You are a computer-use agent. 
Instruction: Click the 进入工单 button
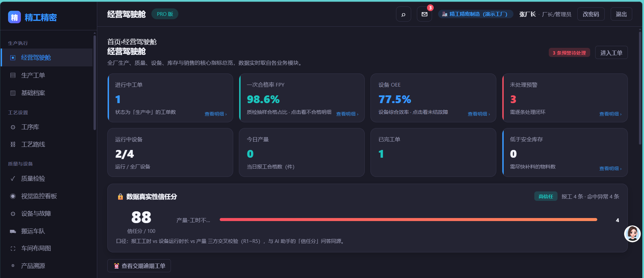click(x=611, y=53)
